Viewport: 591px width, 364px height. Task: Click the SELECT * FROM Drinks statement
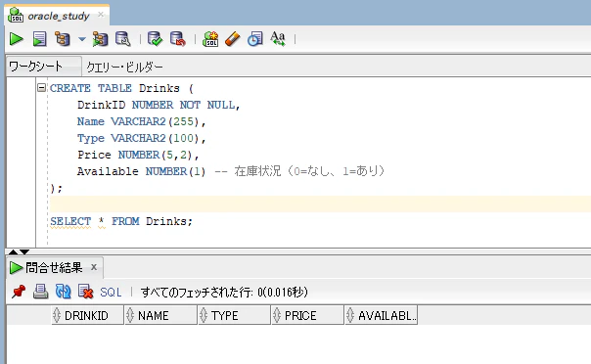pyautogui.click(x=121, y=221)
